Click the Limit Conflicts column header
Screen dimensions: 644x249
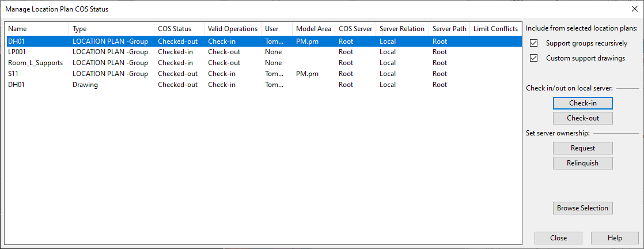[x=495, y=29]
